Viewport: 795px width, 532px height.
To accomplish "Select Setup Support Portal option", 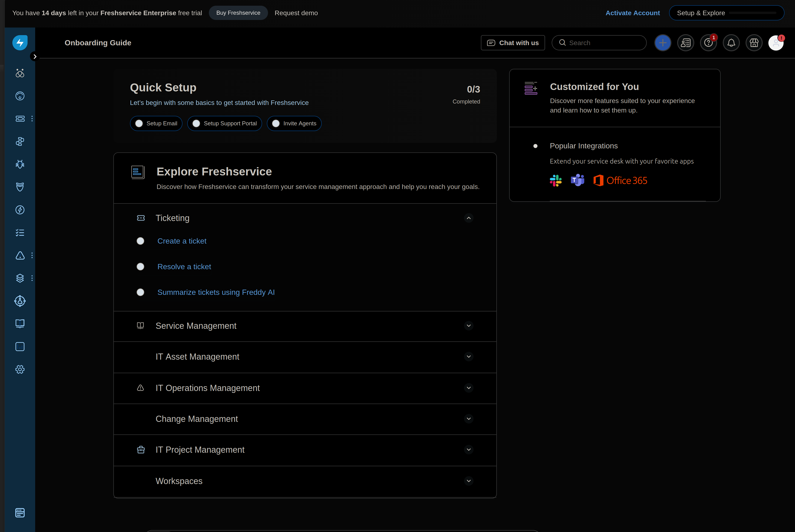I will pyautogui.click(x=225, y=123).
